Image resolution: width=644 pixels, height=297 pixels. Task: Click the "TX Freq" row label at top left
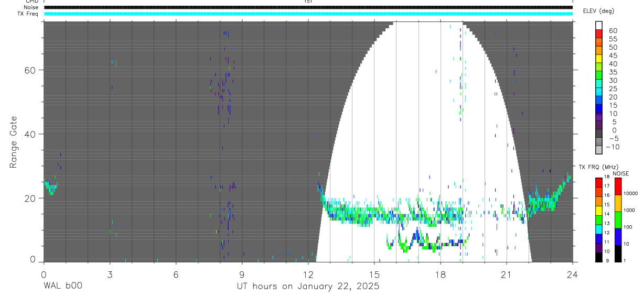29,14
